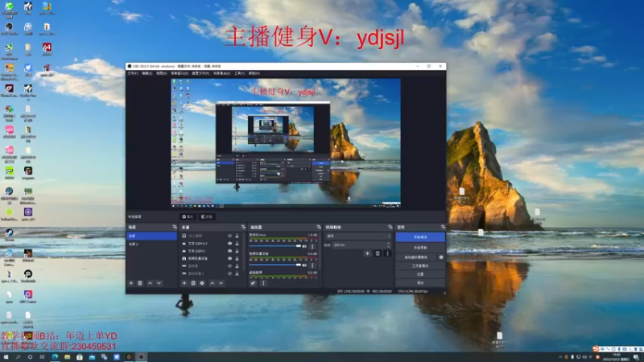
Task: Open the transition type dropdown
Action: click(x=358, y=236)
